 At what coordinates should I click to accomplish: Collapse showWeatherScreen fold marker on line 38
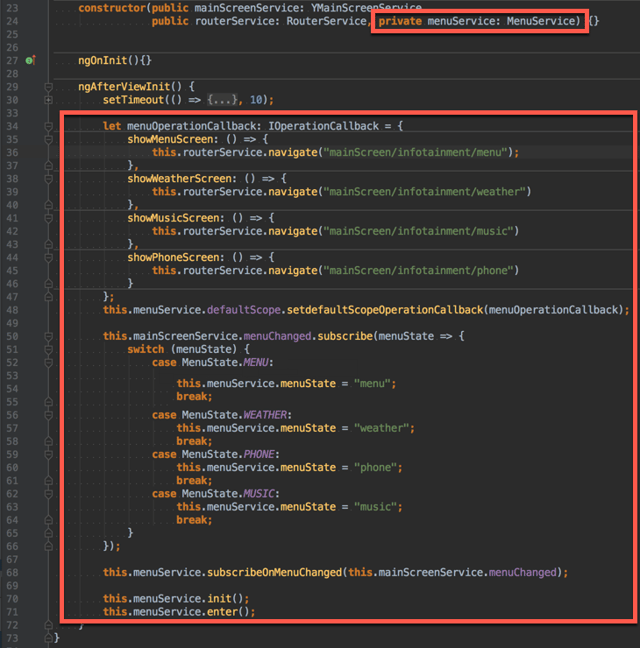[48, 179]
